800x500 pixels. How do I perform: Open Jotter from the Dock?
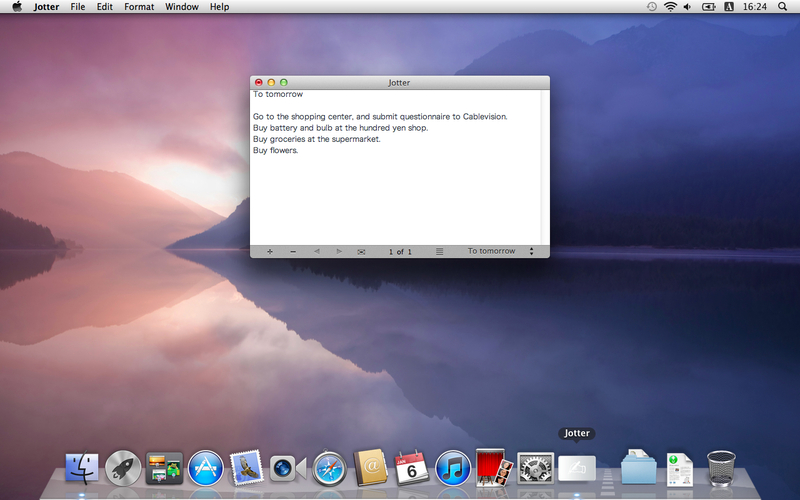click(x=576, y=467)
